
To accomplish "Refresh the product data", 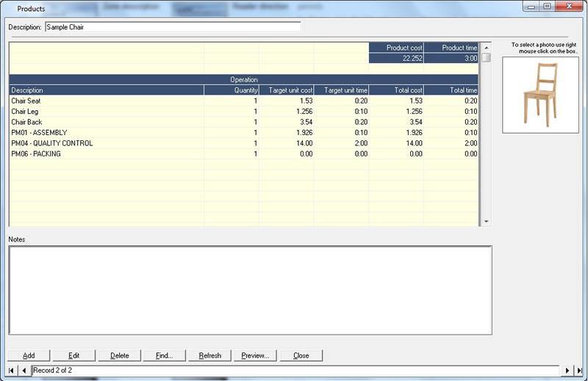I will click(x=209, y=355).
